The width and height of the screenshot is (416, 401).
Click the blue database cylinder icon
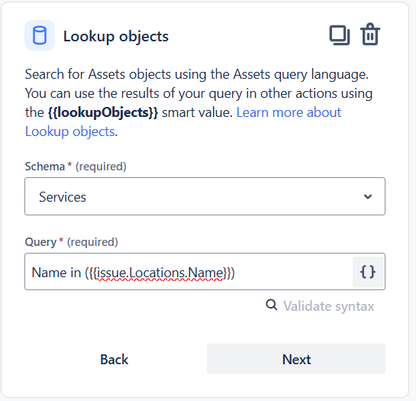(x=40, y=35)
